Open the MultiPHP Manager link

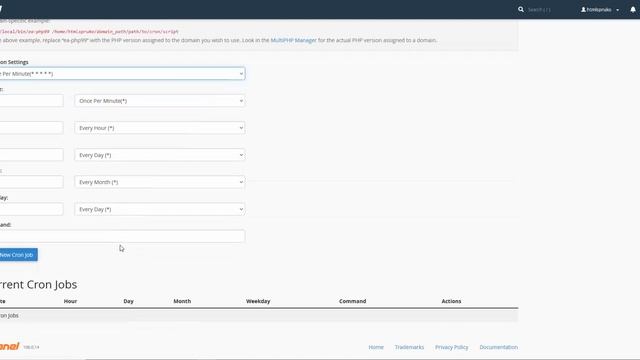[x=293, y=40]
